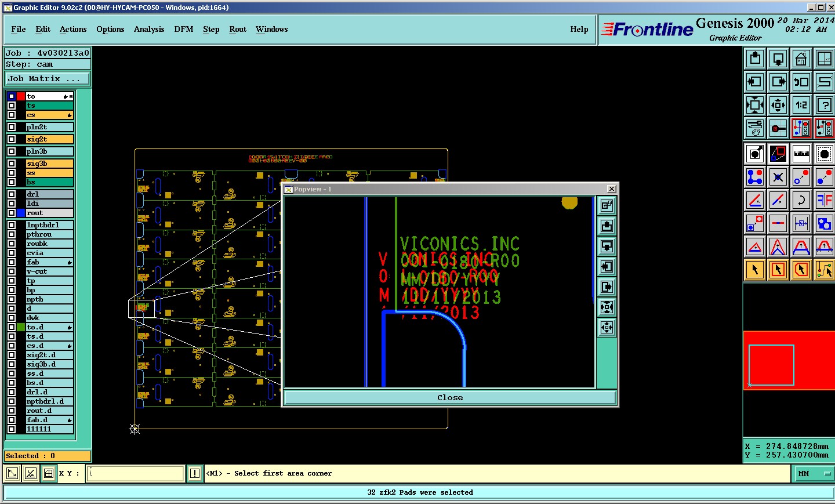Open the File menu

19,29
